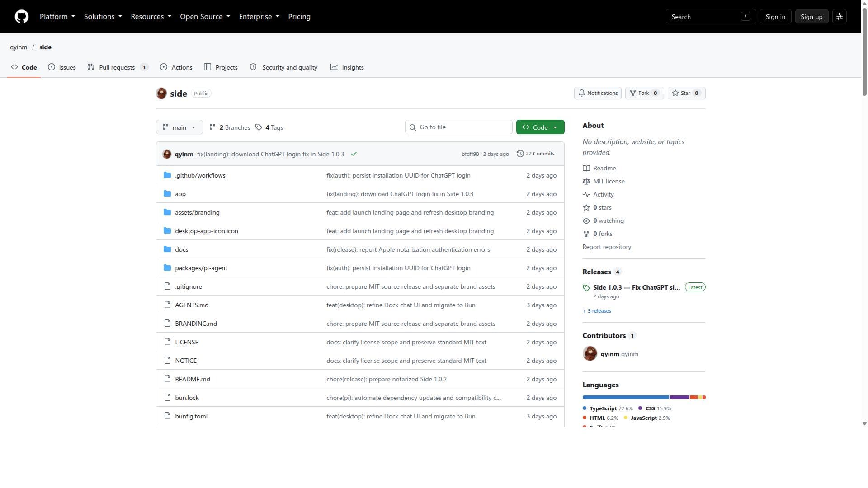Click the .gitignore file icon
The height and width of the screenshot is (488, 868).
click(167, 286)
